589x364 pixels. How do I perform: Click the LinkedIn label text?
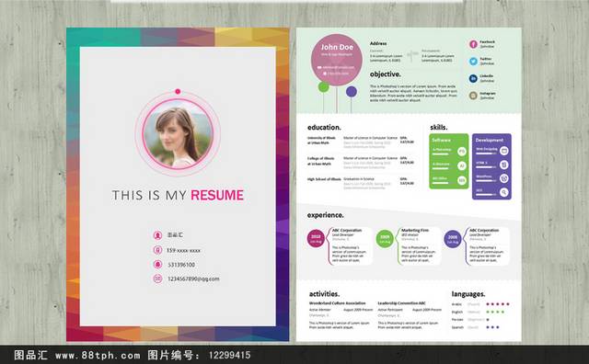(487, 75)
